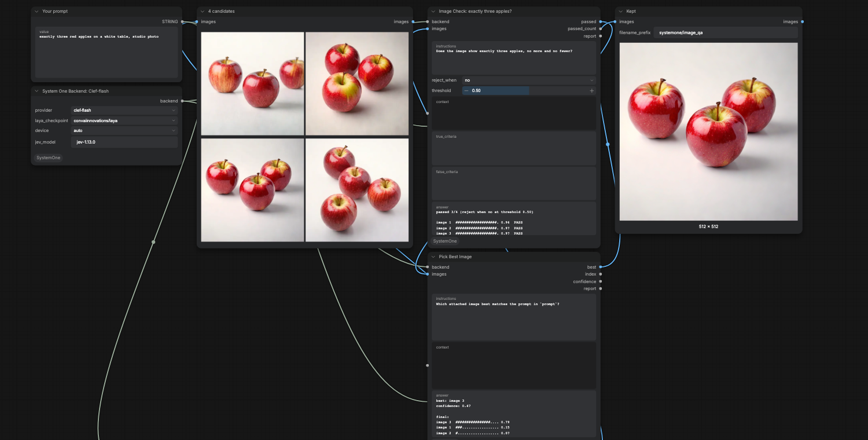The image size is (868, 440).
Task: Click the backend input port on Pick Best Image
Action: pos(428,267)
